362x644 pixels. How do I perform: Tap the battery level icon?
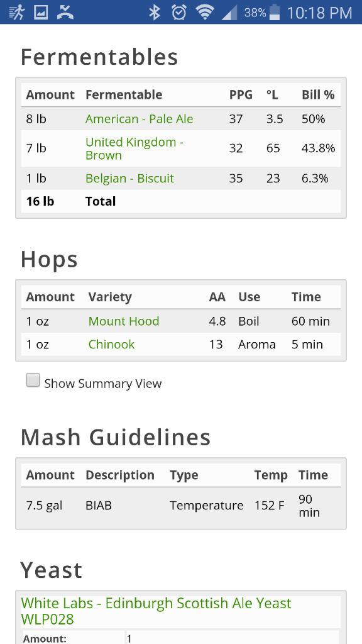(x=275, y=13)
